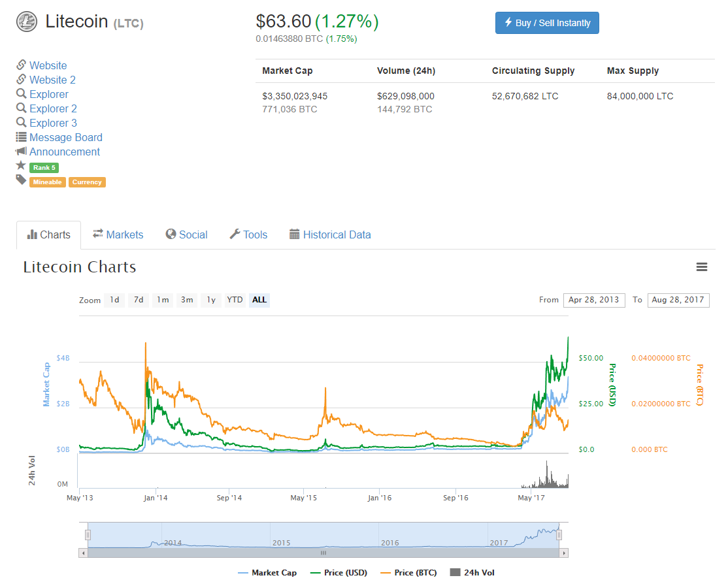
Task: Switch to the Markets tab
Action: (118, 235)
